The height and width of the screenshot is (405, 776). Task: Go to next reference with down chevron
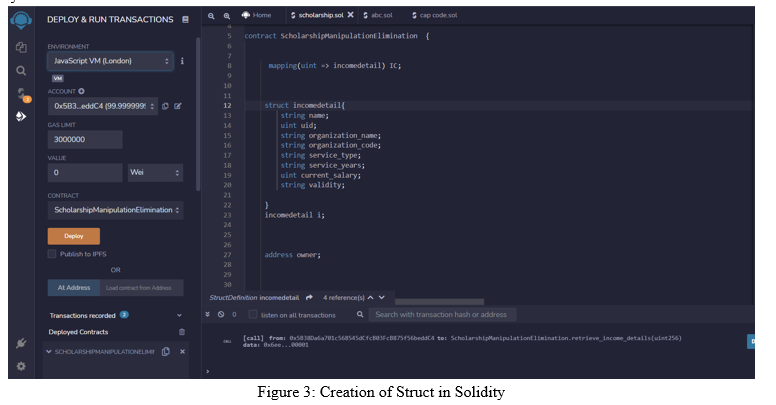tap(382, 298)
